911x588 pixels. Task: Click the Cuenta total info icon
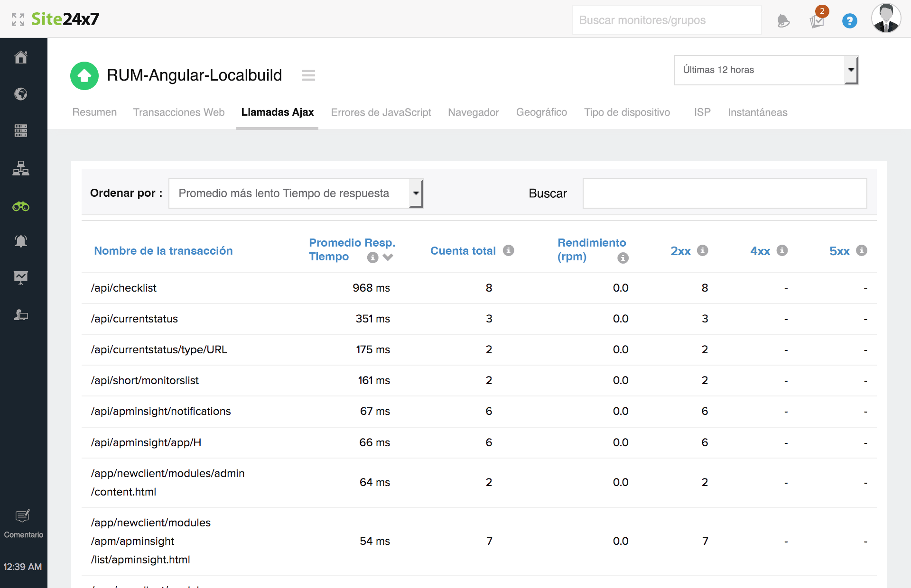pyautogui.click(x=509, y=250)
